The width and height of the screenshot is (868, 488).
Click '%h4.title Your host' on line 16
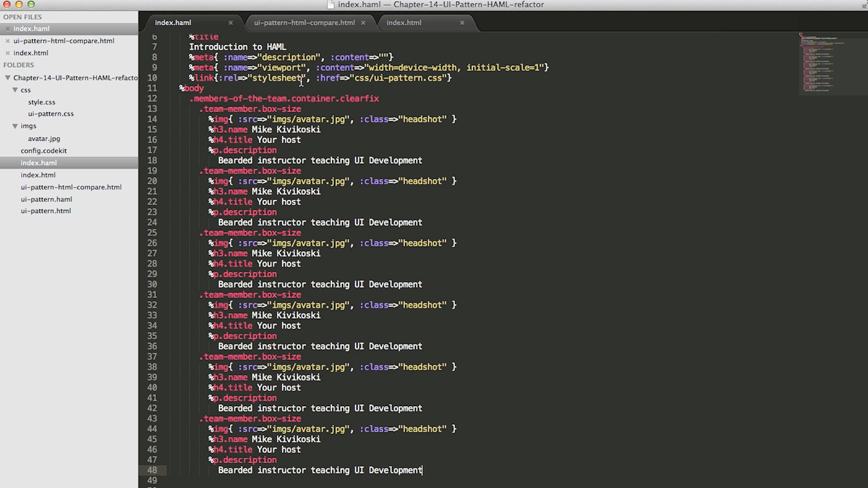(x=255, y=140)
